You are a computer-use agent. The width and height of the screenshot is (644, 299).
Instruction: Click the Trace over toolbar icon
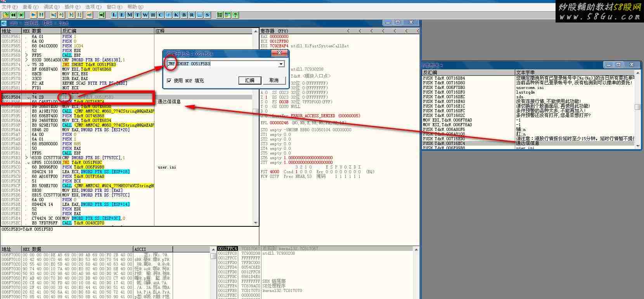[x=80, y=15]
